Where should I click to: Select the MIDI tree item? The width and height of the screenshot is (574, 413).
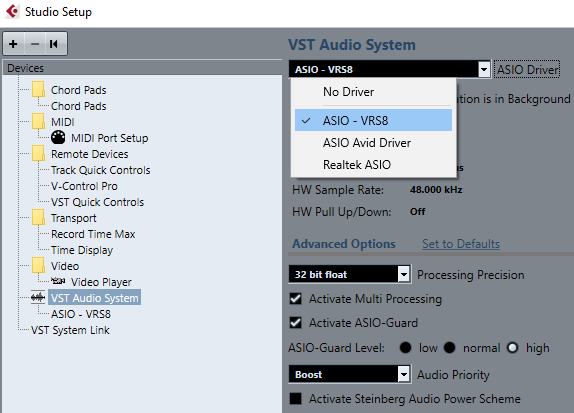(63, 122)
